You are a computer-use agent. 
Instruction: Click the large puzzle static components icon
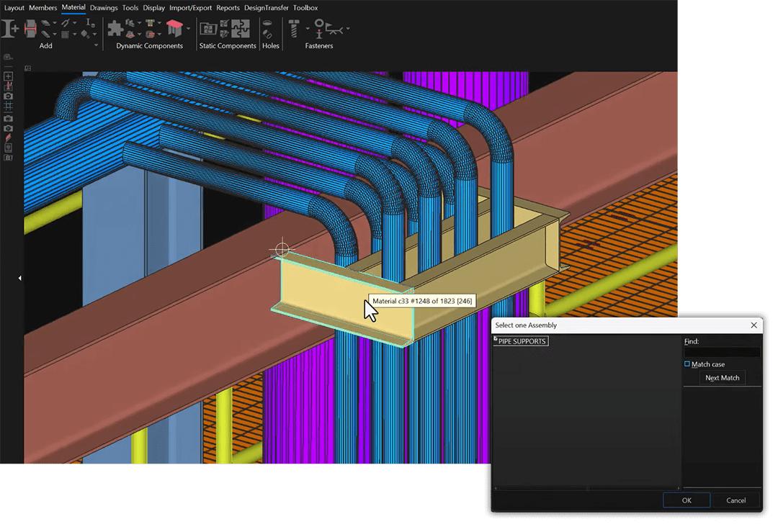pyautogui.click(x=241, y=29)
